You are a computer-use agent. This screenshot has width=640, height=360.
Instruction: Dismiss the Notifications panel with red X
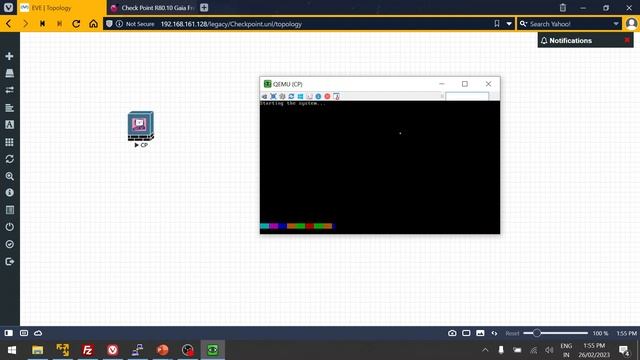627,40
